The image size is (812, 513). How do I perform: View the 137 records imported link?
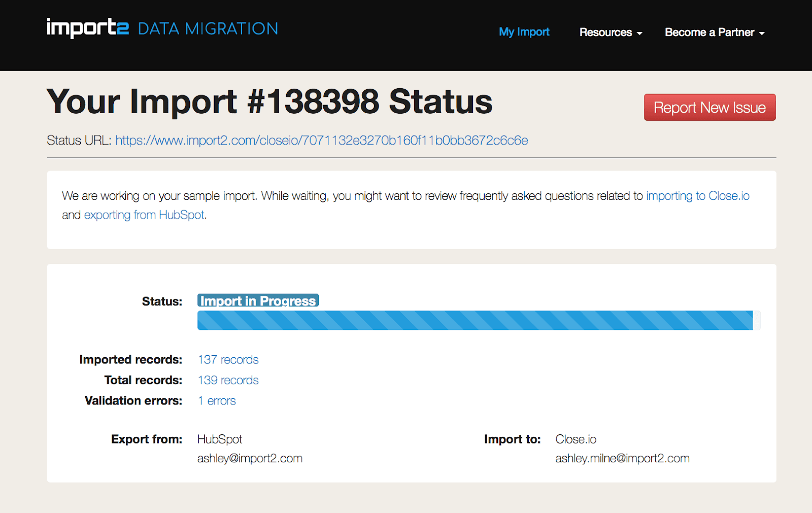(x=228, y=360)
